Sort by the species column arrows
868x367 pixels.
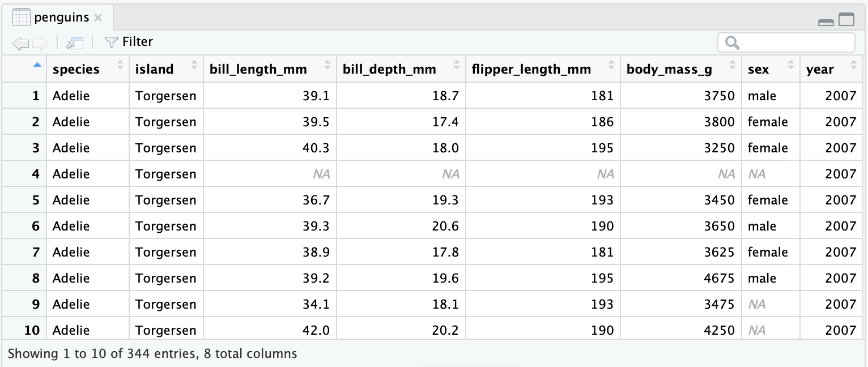point(120,65)
